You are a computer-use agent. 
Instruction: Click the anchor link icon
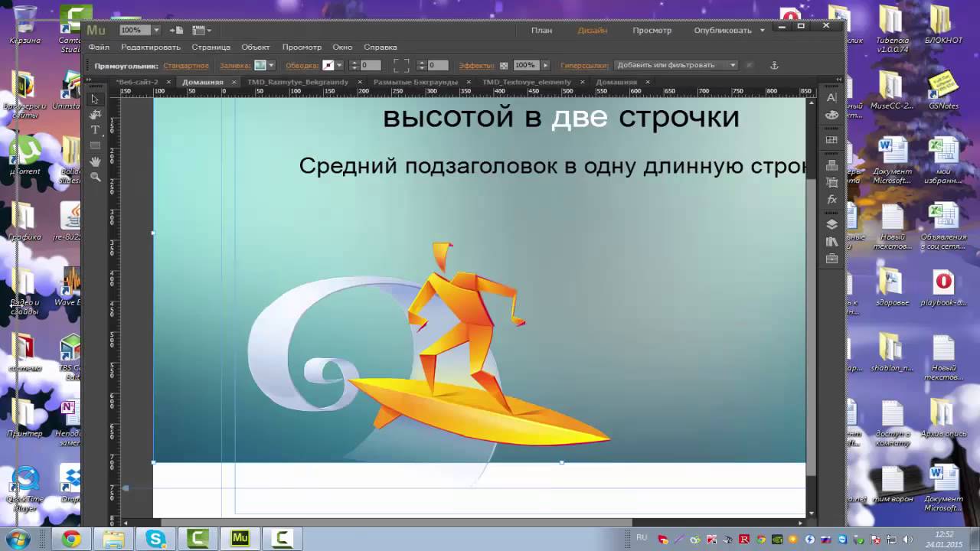coord(773,65)
